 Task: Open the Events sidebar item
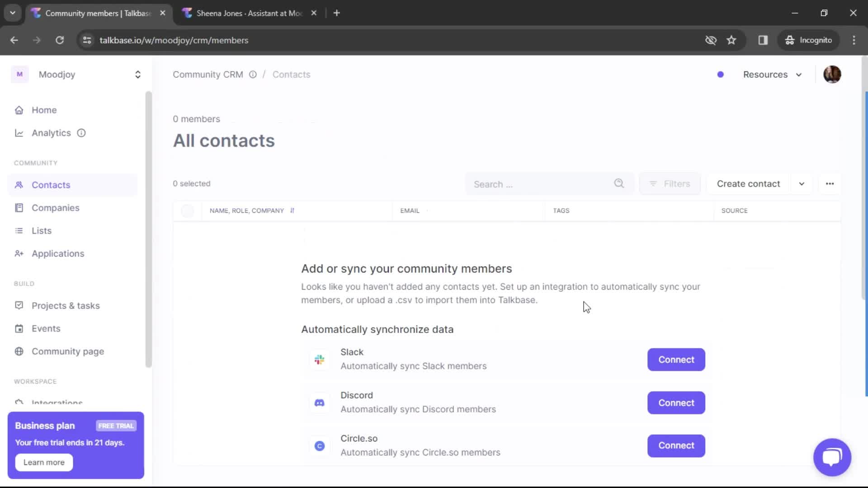coord(46,328)
